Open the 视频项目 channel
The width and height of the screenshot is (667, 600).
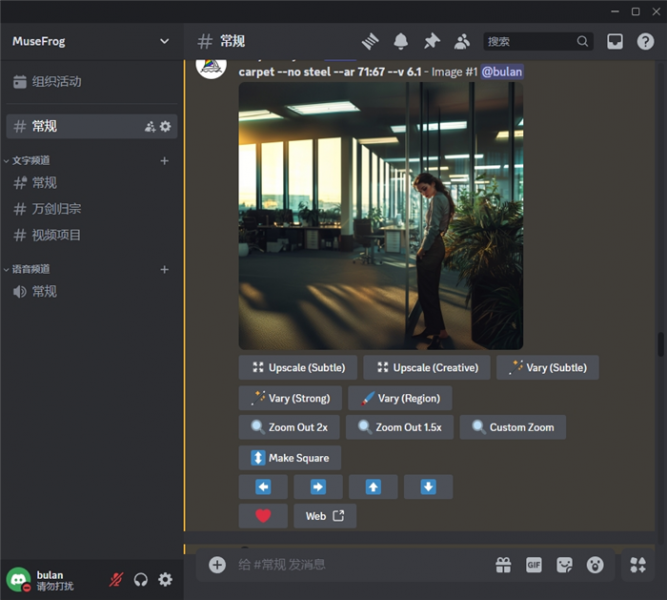(x=91, y=235)
